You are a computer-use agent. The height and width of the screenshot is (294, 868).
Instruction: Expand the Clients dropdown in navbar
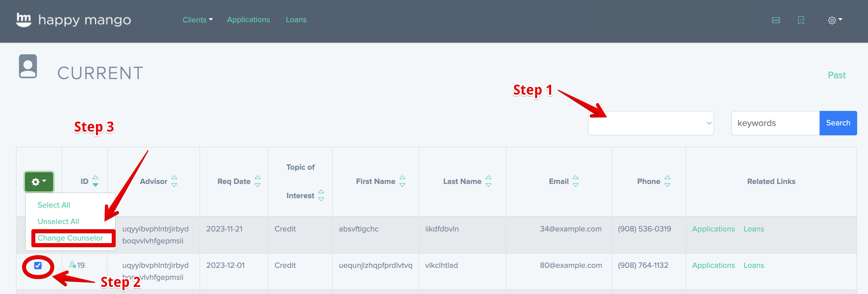click(197, 20)
